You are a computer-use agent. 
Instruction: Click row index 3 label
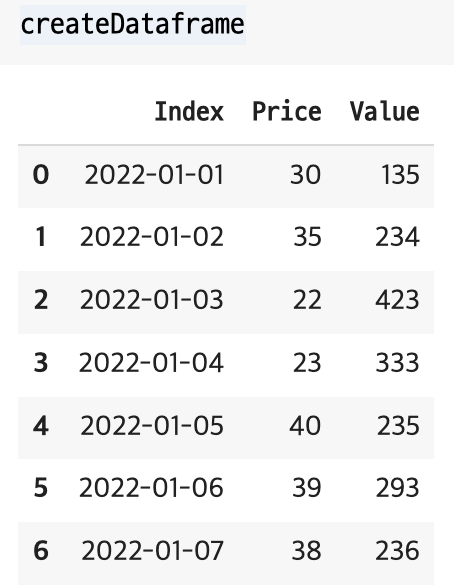click(x=41, y=363)
